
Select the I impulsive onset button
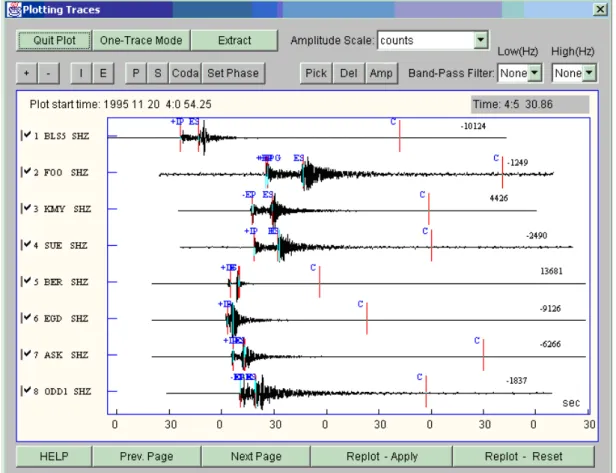pos(81,73)
